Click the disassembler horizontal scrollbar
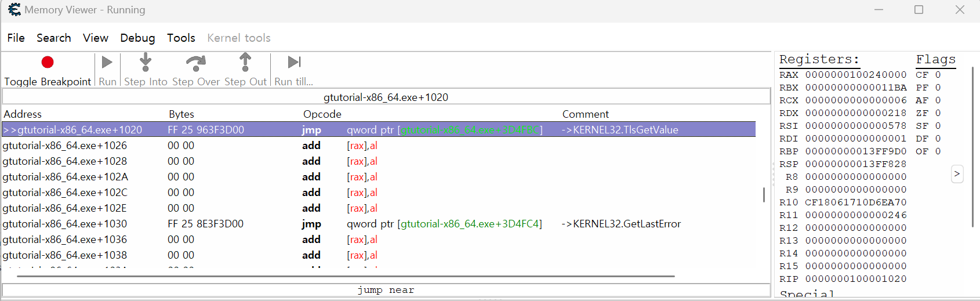 346,277
